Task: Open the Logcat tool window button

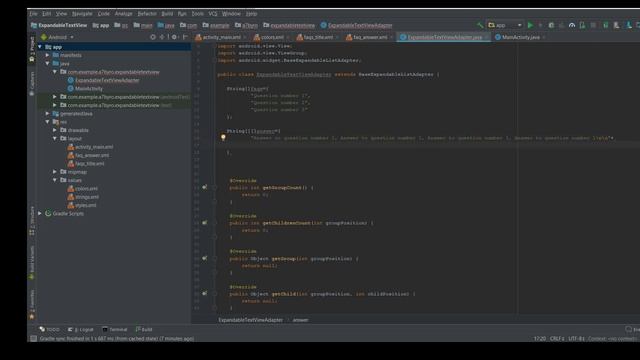Action: click(x=80, y=329)
